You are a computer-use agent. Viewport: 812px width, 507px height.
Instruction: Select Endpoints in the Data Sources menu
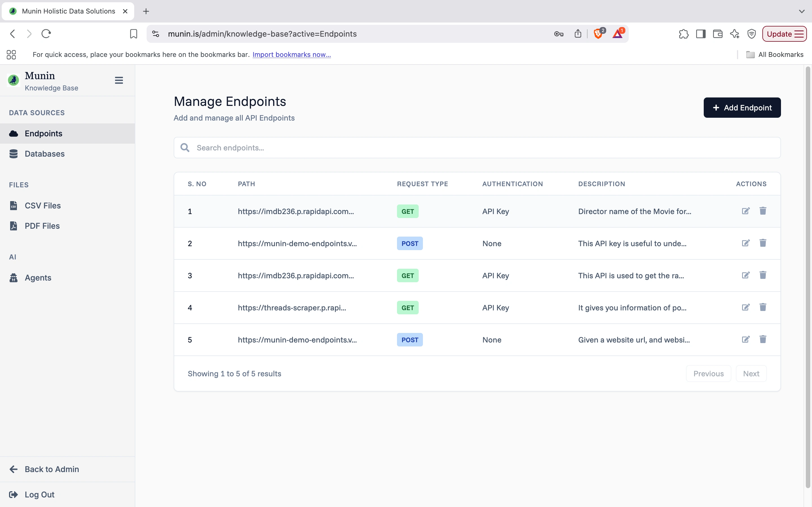[x=43, y=133]
